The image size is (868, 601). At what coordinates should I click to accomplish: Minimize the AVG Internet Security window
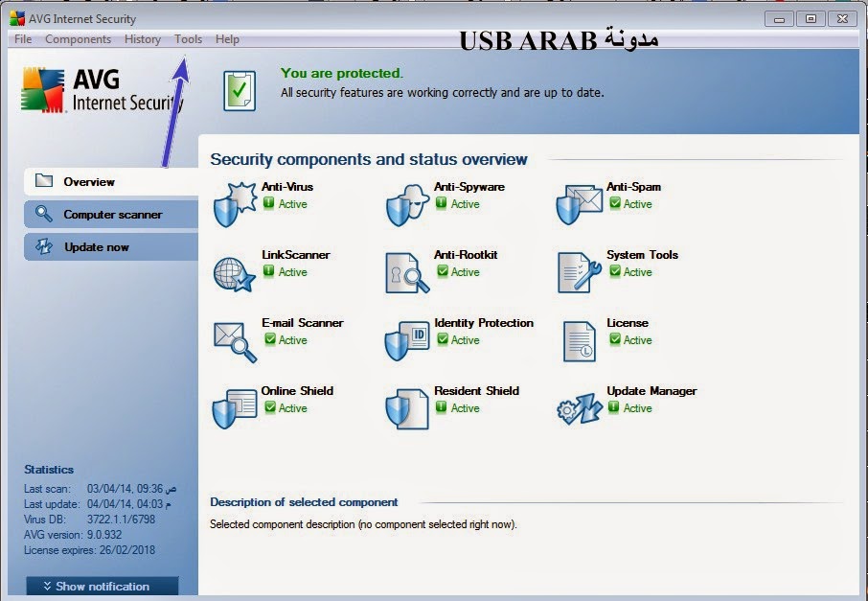(x=779, y=19)
